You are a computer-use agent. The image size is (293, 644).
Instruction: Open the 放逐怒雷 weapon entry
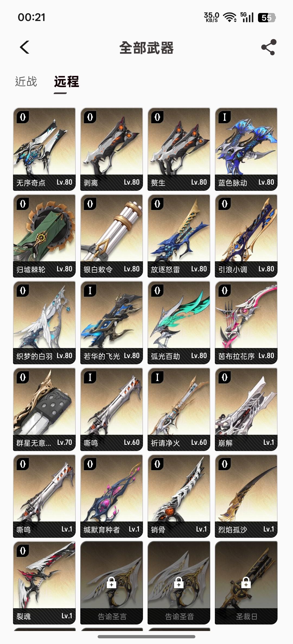point(179,236)
